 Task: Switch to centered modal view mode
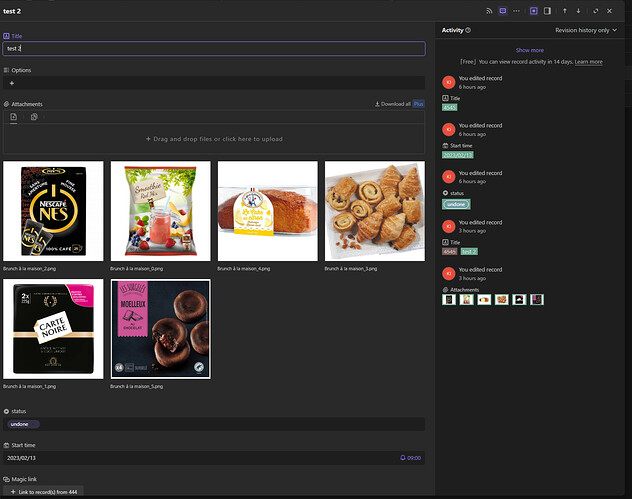[534, 11]
